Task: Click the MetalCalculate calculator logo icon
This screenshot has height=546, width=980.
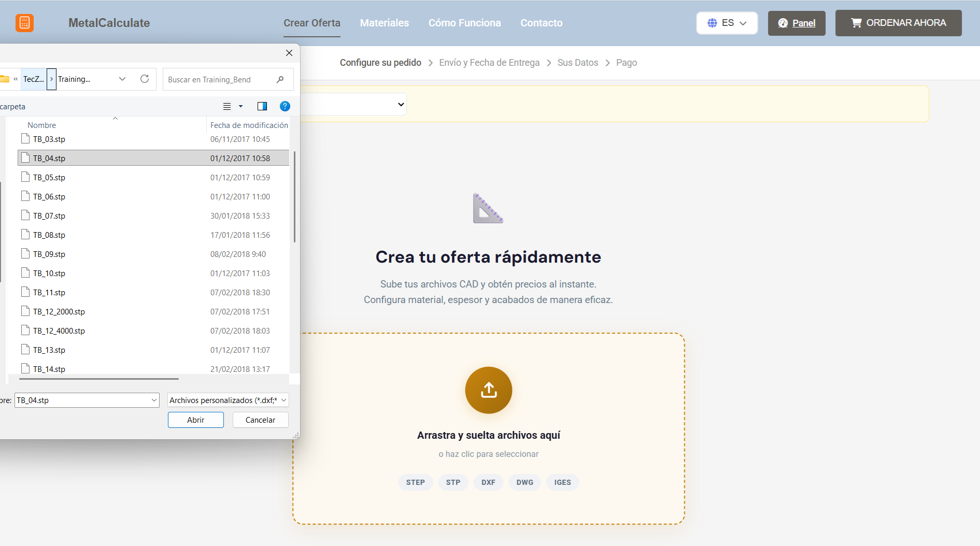Action: click(24, 23)
